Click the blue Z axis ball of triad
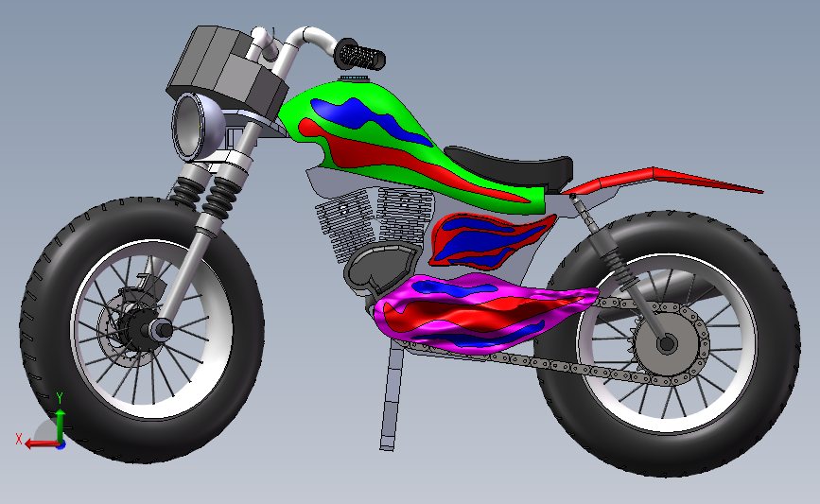This screenshot has height=504, width=820. [61, 446]
